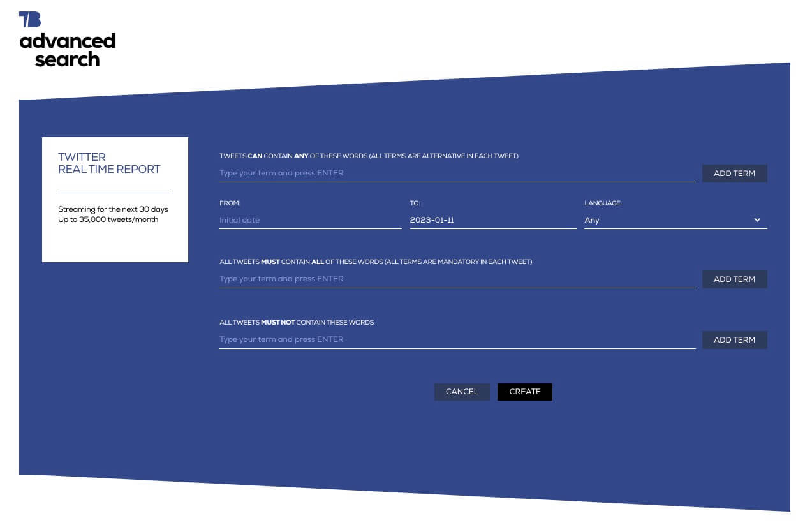Click 'TWEETS CAN CONTAIN ANY' heading label

[369, 156]
